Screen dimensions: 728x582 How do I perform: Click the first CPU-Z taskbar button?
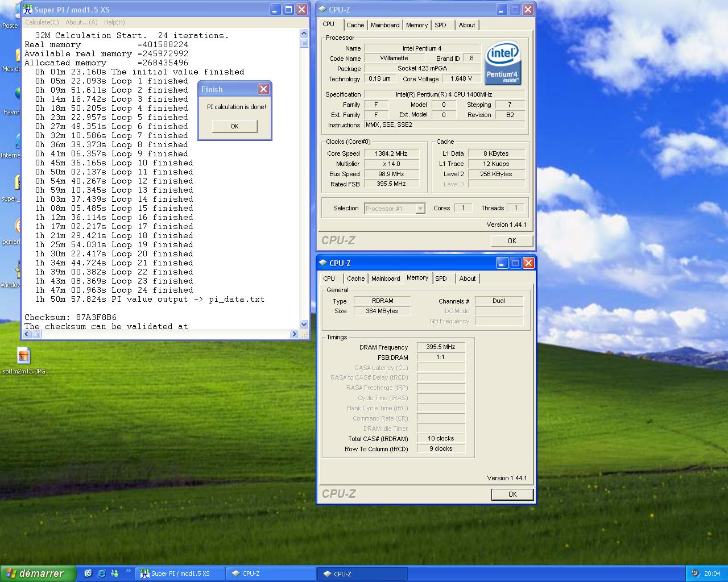pyautogui.click(x=271, y=573)
